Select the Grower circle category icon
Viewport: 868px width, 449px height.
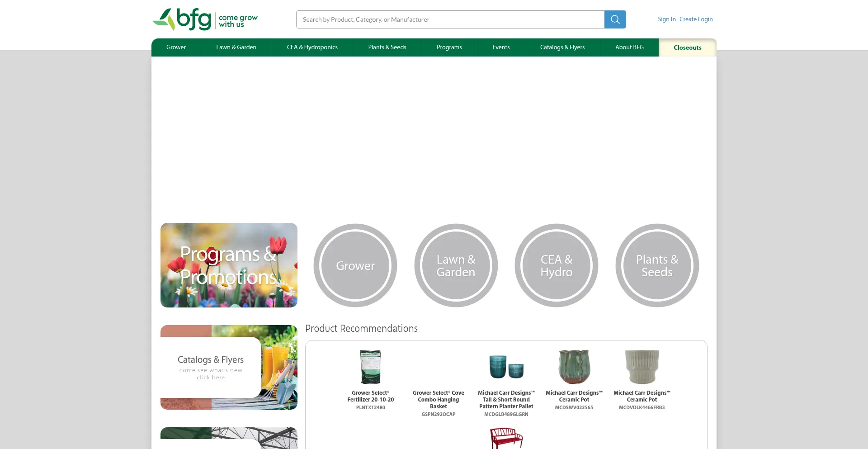[x=355, y=265]
